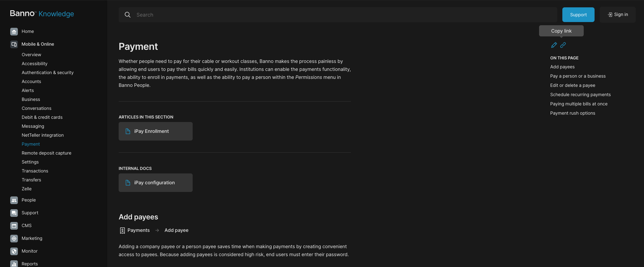The image size is (644, 267).
Task: Navigate to Authentication & security page
Action: tap(48, 73)
